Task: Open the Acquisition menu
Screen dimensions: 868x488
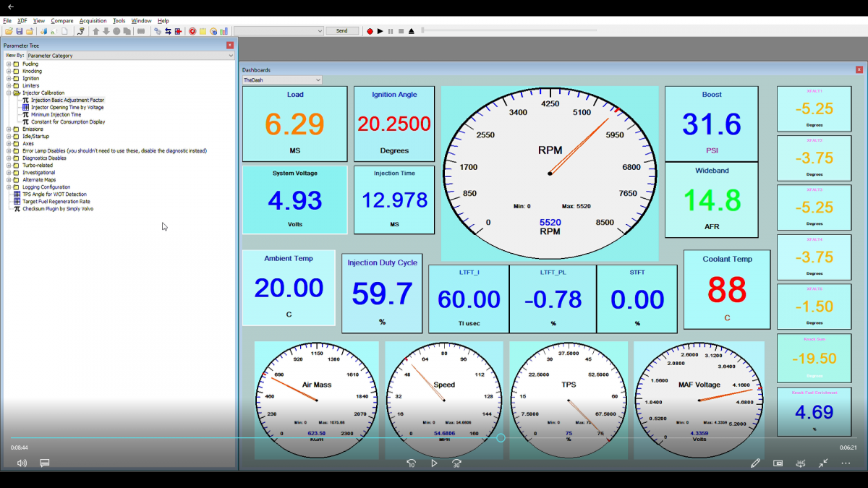Action: 93,21
